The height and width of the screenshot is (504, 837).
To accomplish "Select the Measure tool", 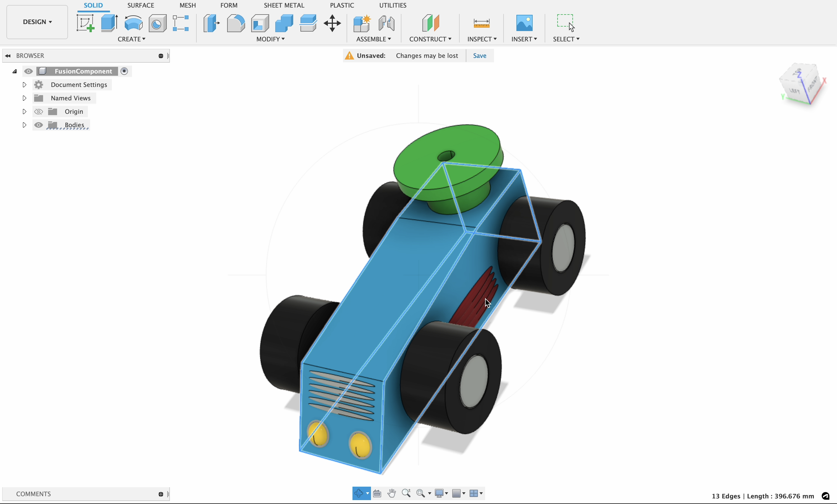I will coord(481,23).
